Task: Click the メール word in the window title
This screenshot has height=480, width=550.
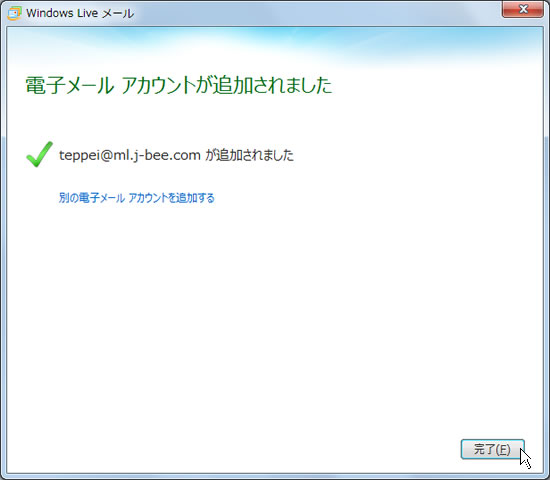Action: point(118,13)
